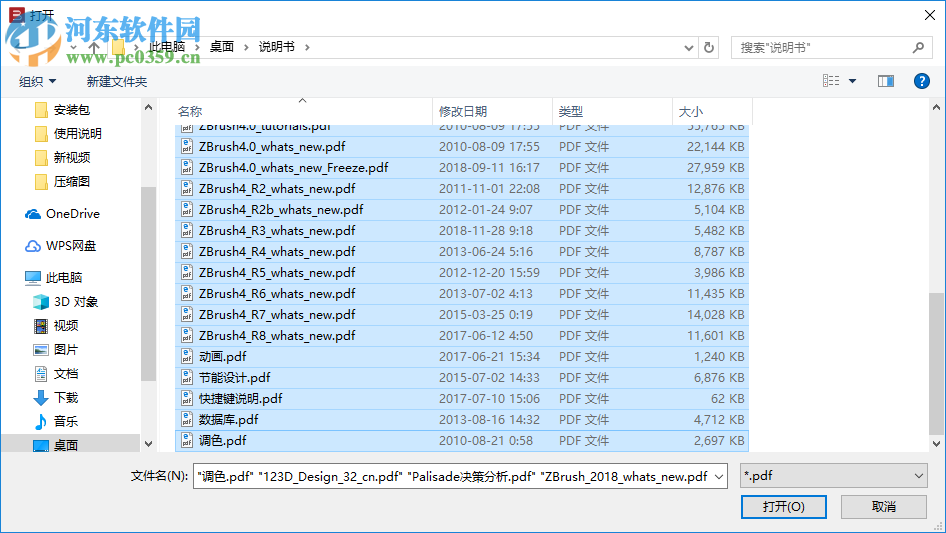
Task: Select ZBrush4_R8_whats_new.pdf file
Action: click(462, 336)
